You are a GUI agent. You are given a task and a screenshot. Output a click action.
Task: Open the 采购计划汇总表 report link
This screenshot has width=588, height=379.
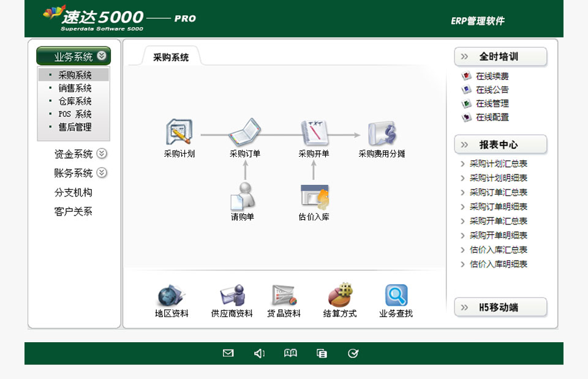pos(499,163)
